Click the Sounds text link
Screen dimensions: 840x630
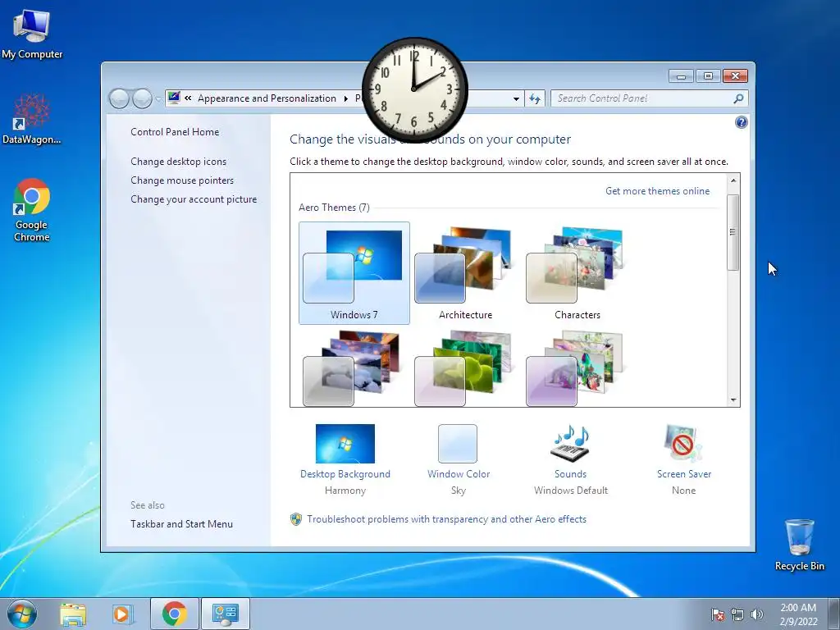click(571, 474)
